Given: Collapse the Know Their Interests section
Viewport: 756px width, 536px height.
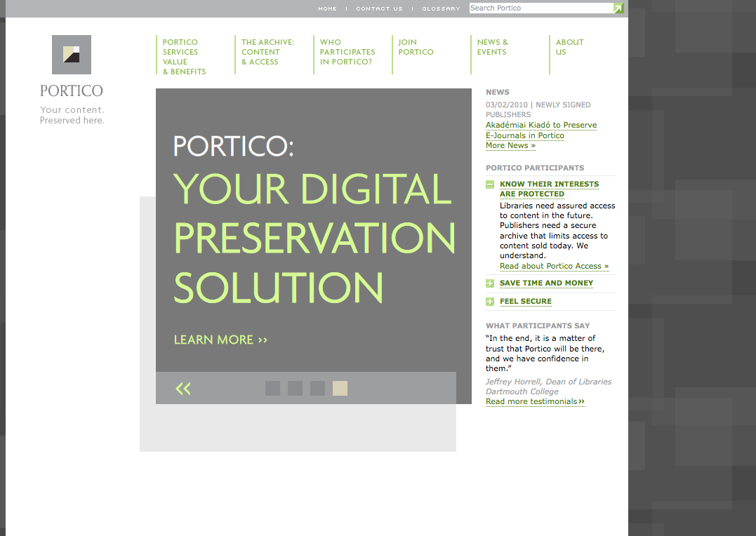Looking at the screenshot, I should [490, 184].
